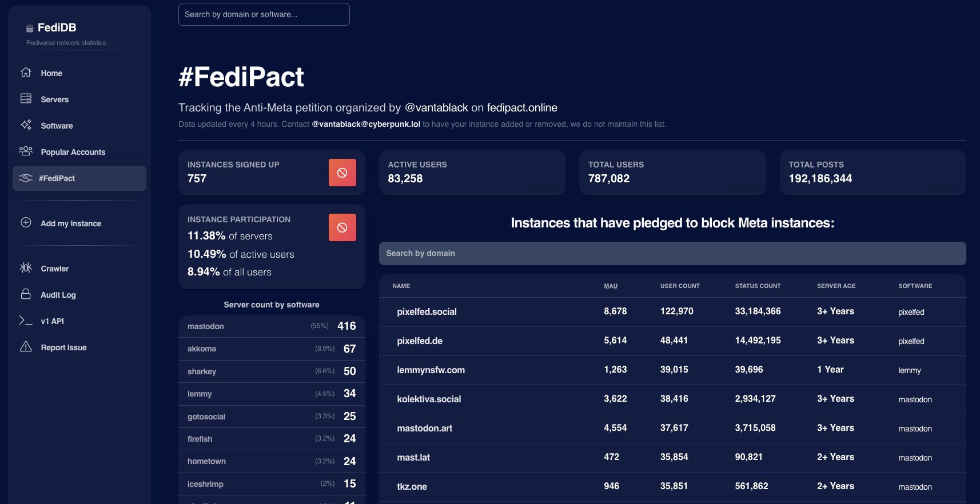The image size is (980, 504).
Task: Click the Popular Accounts people icon
Action: pyautogui.click(x=26, y=151)
